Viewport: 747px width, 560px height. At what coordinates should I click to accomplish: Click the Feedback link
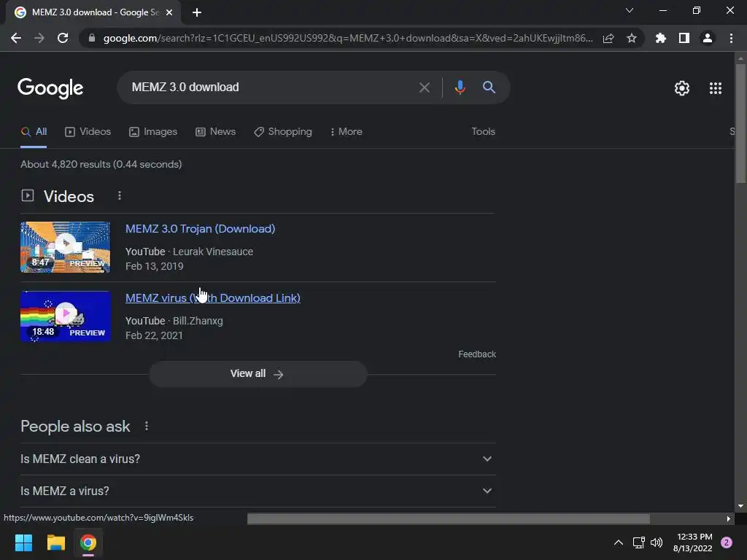click(x=477, y=354)
